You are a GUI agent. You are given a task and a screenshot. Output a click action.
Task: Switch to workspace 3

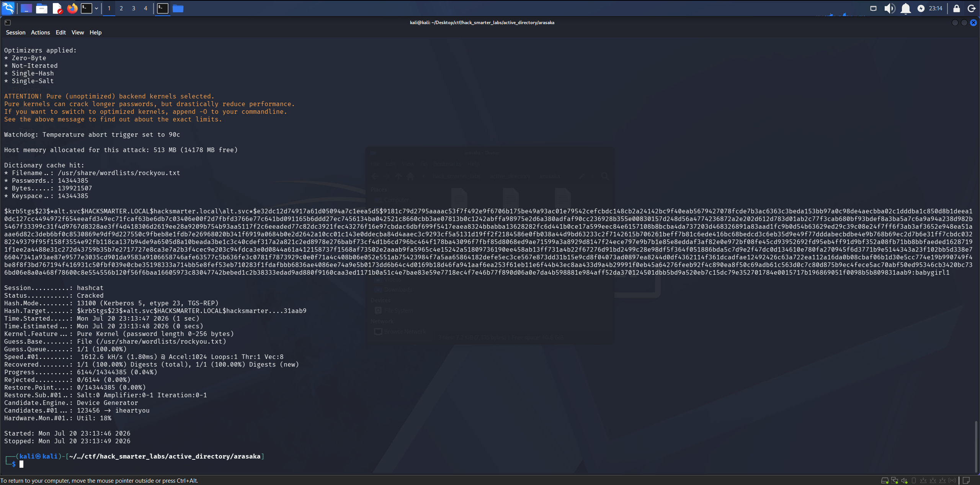[x=134, y=8]
